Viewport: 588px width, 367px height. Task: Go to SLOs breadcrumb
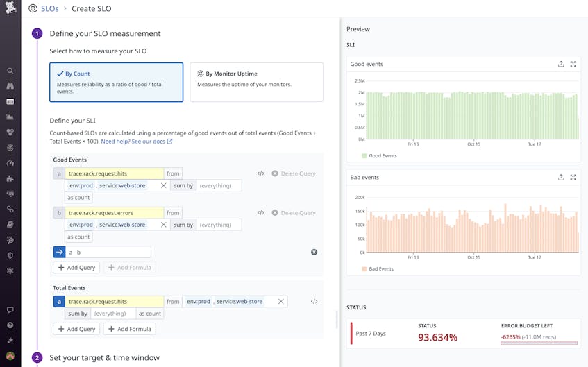[x=50, y=8]
